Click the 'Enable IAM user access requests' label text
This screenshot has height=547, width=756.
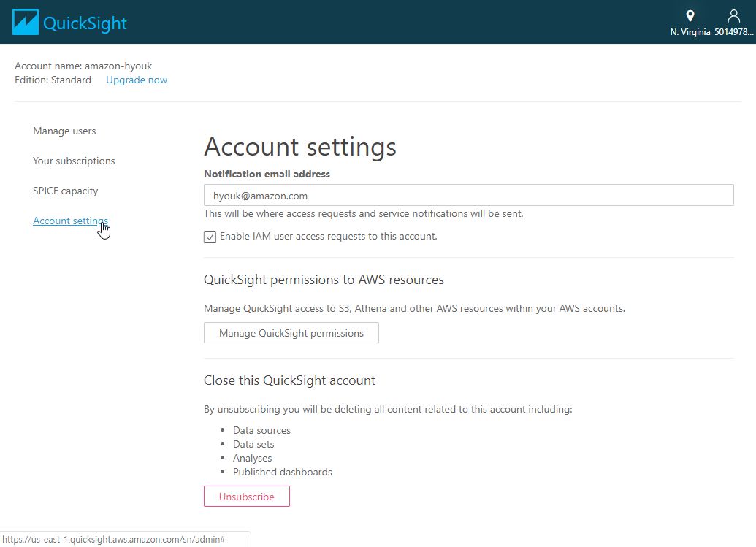point(329,237)
